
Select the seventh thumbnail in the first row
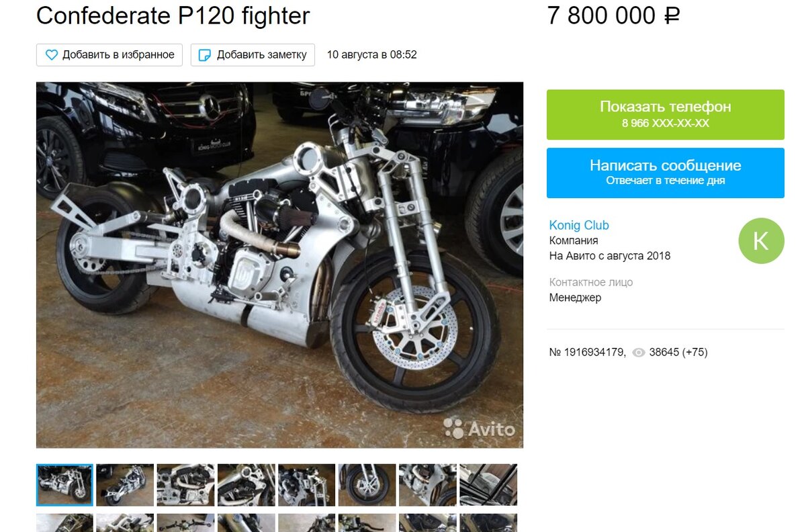(427, 485)
